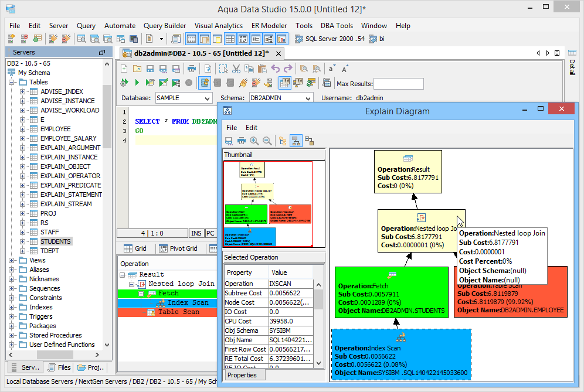Click the Max Results input field
The image size is (584, 392).
click(399, 84)
